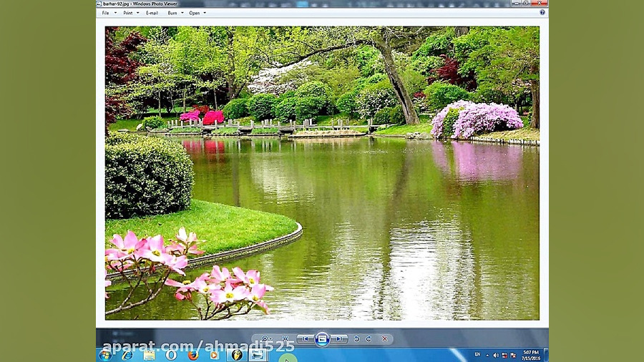Open the Burn menu
644x362 pixels.
tap(172, 13)
